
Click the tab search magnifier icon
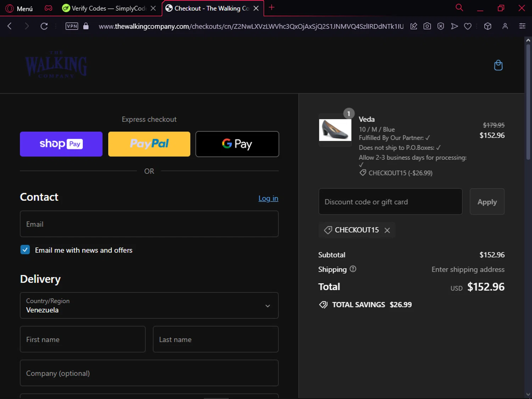(459, 7)
